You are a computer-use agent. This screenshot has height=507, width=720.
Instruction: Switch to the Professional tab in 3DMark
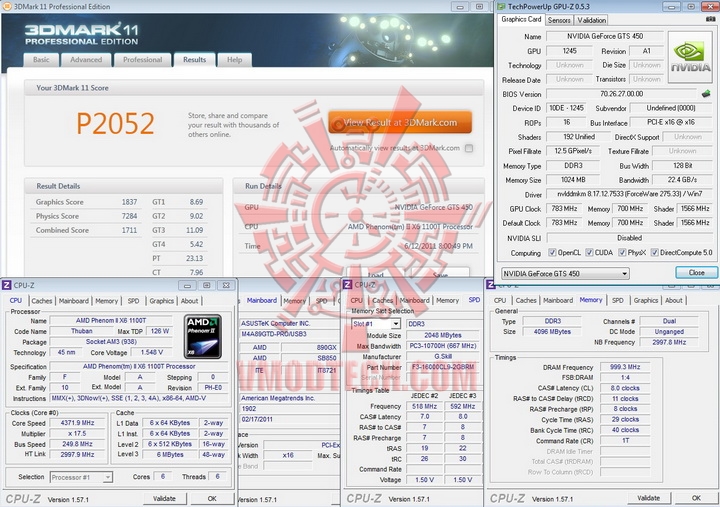[142, 60]
